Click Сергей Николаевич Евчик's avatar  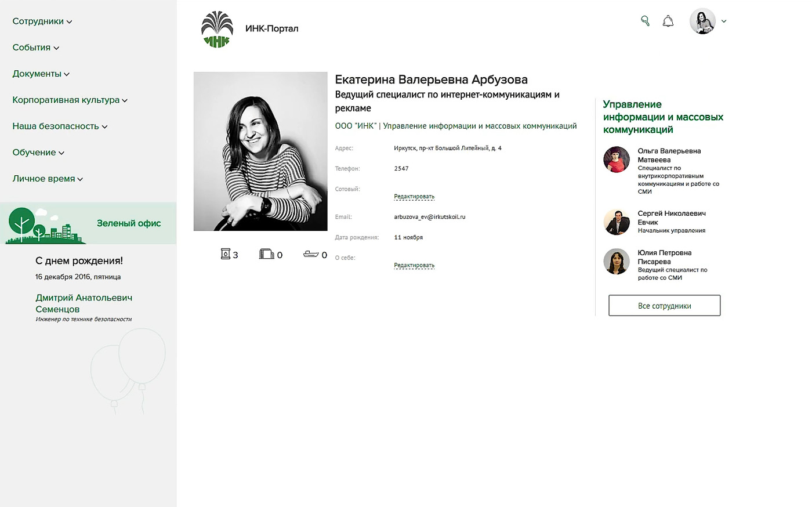coord(617,222)
